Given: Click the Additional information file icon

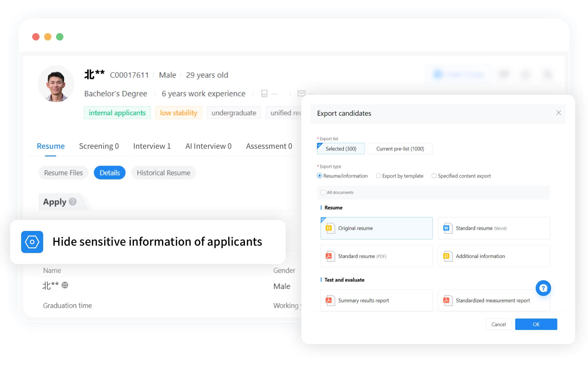Looking at the screenshot, I should 447,256.
